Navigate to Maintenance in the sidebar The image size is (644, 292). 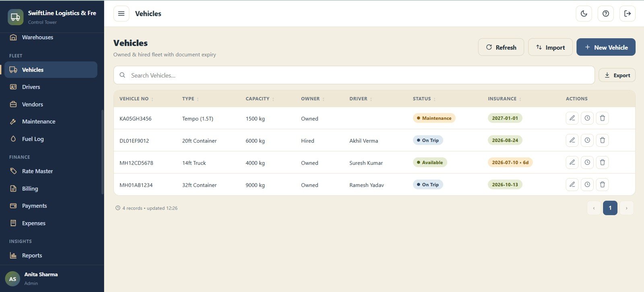point(51,121)
